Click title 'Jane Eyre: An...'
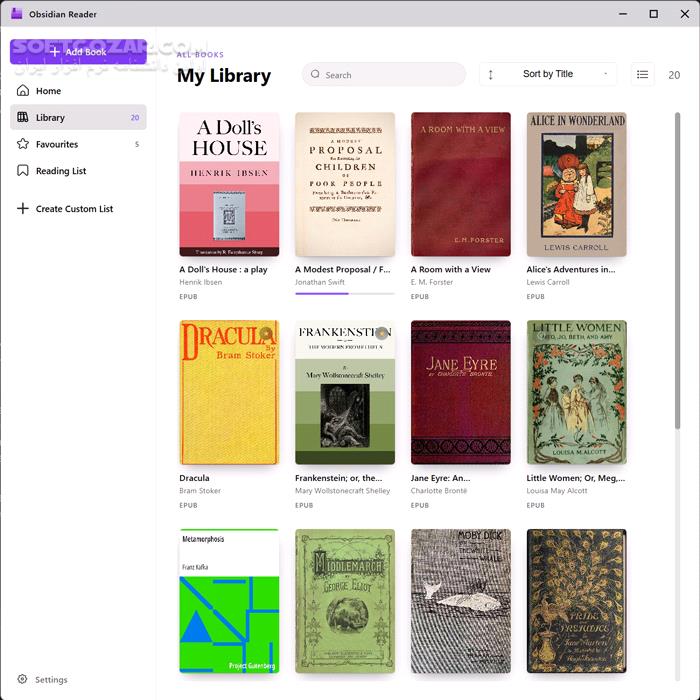 click(440, 478)
